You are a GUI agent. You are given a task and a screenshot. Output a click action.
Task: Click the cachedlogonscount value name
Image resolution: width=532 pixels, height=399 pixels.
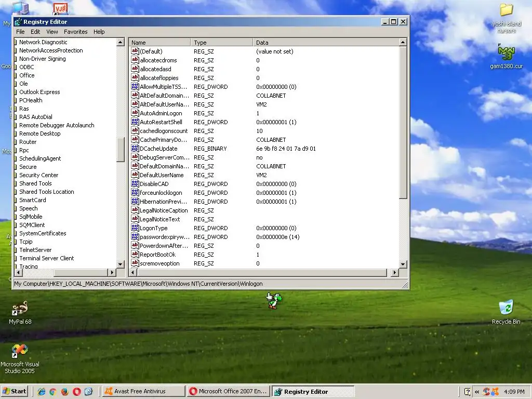point(164,131)
